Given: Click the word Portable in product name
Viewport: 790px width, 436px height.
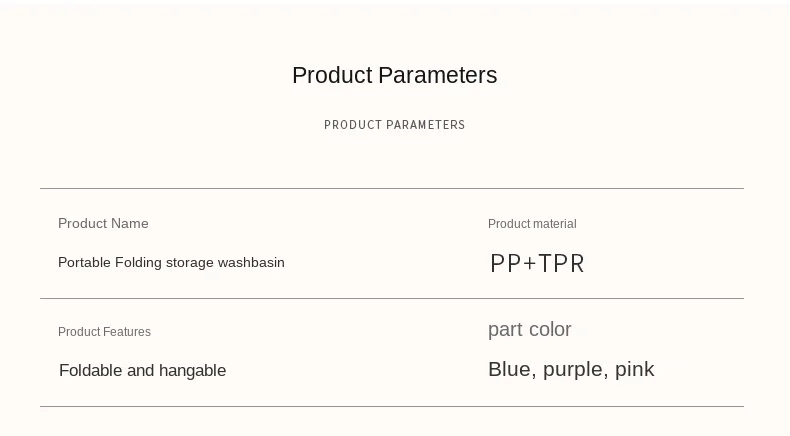Looking at the screenshot, I should (84, 263).
